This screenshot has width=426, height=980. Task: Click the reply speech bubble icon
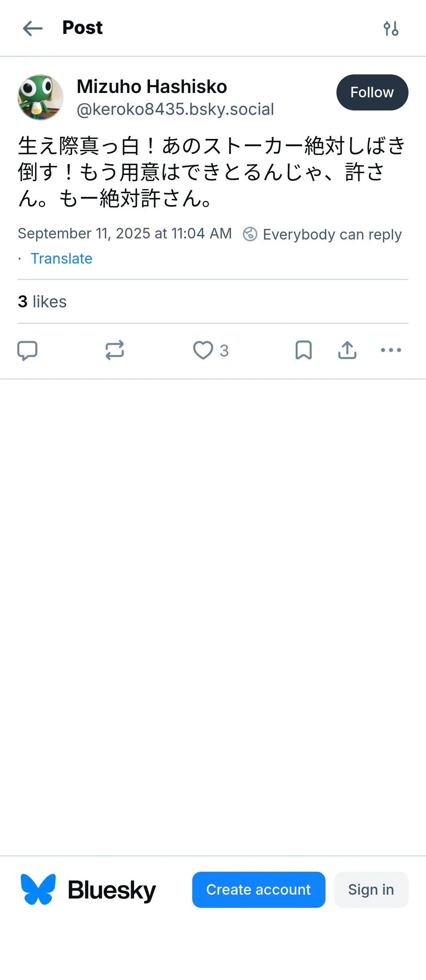27,350
